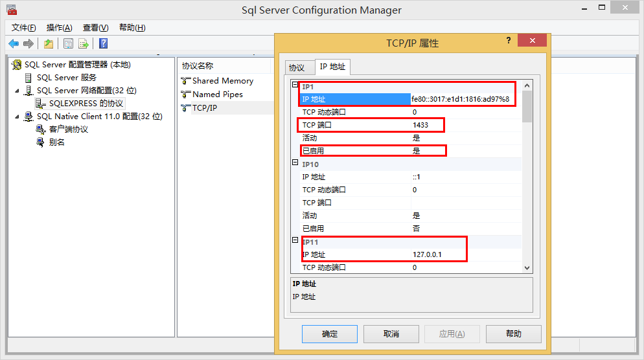Click the Up one level folder icon

click(x=49, y=43)
